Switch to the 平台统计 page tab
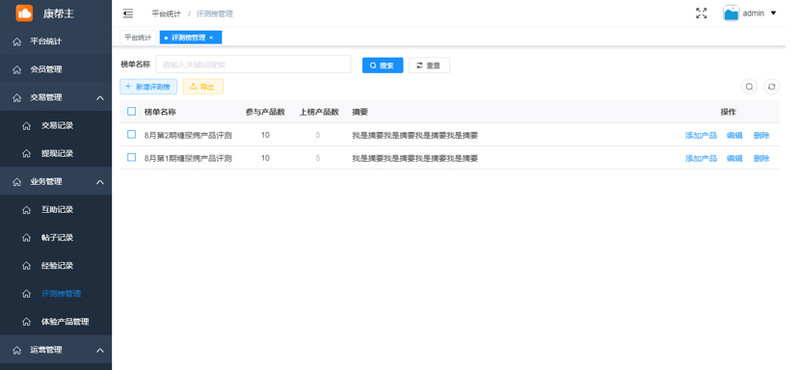The height and width of the screenshot is (370, 800). (138, 38)
